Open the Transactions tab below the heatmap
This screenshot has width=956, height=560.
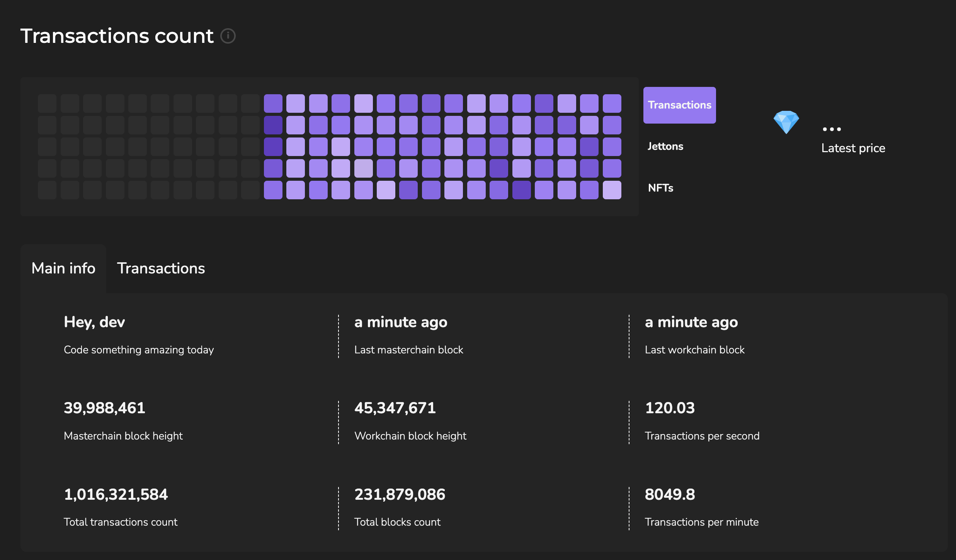pyautogui.click(x=161, y=268)
